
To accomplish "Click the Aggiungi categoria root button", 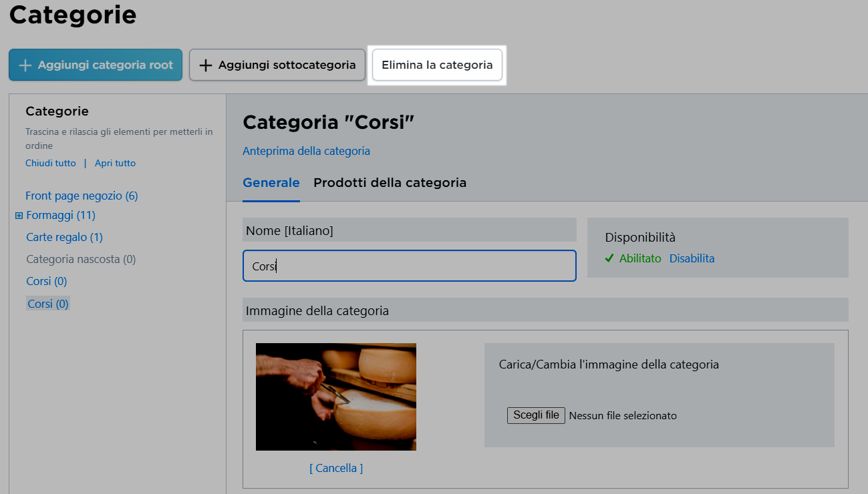I will coord(96,65).
